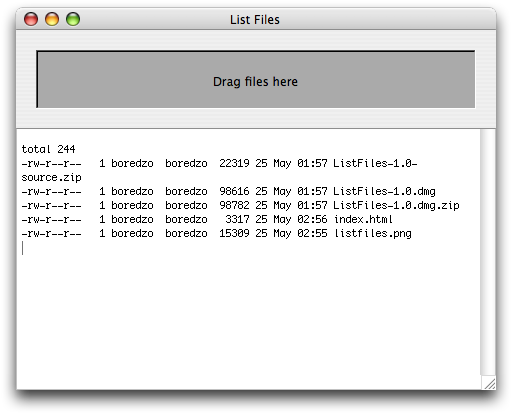Viewport: 512px width, 414px height.
Task: Click the file size value 3317
Action: coord(237,219)
